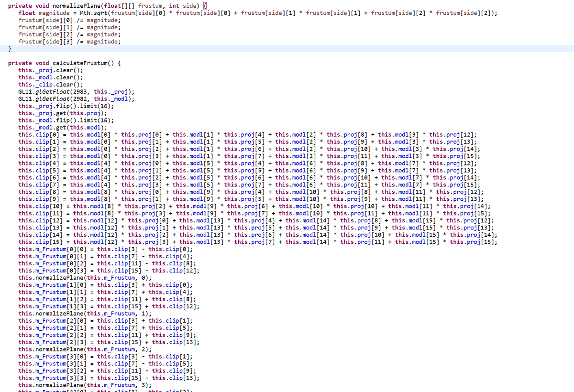Click the 'this.m_Frustum[0][3] =' line
The width and height of the screenshot is (574, 392).
click(x=109, y=271)
